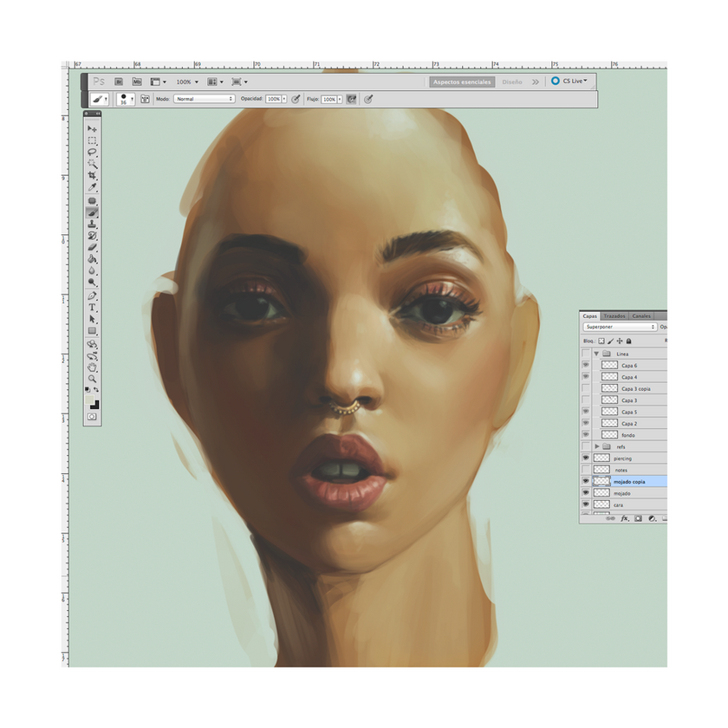The image size is (728, 728).
Task: Click the Diseño workspace button
Action: pyautogui.click(x=511, y=81)
